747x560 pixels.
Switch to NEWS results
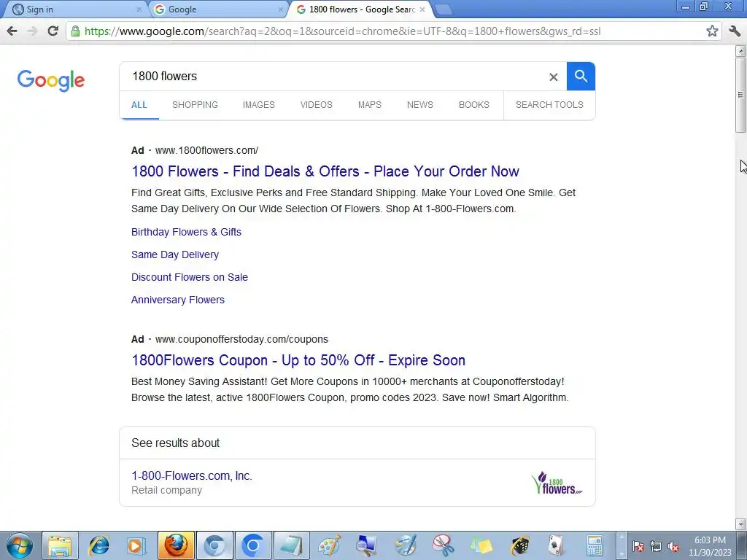point(419,105)
